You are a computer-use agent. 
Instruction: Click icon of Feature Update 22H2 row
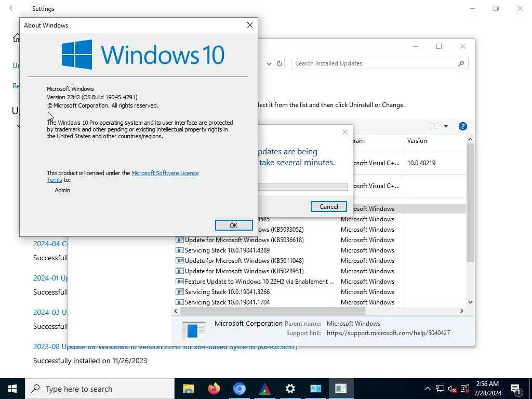coord(179,282)
